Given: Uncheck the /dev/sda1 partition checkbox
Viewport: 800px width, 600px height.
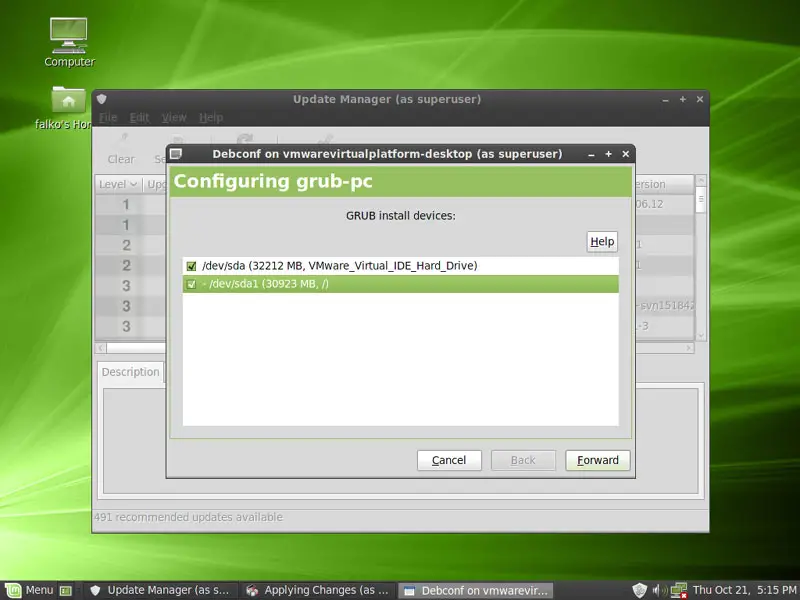Looking at the screenshot, I should (191, 284).
